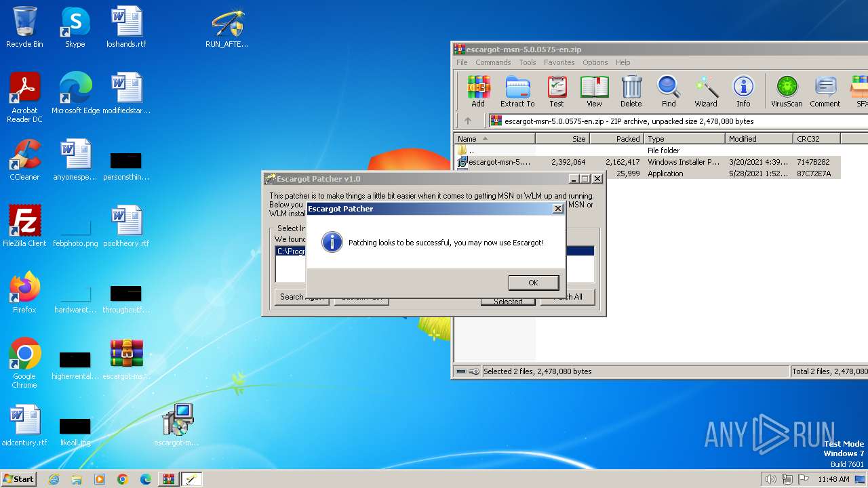Select the escargot-m... installer desktop icon
Viewport: 868px width, 488px height.
click(x=177, y=426)
